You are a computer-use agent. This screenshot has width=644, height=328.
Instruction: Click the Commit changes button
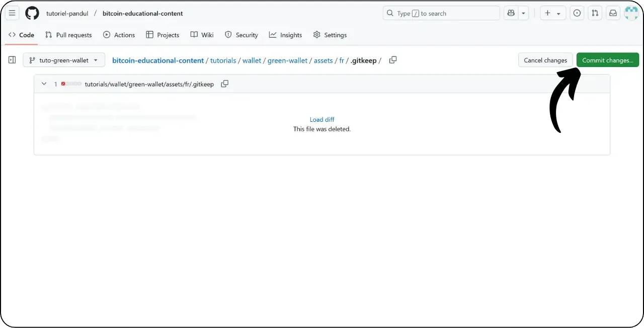(x=608, y=59)
